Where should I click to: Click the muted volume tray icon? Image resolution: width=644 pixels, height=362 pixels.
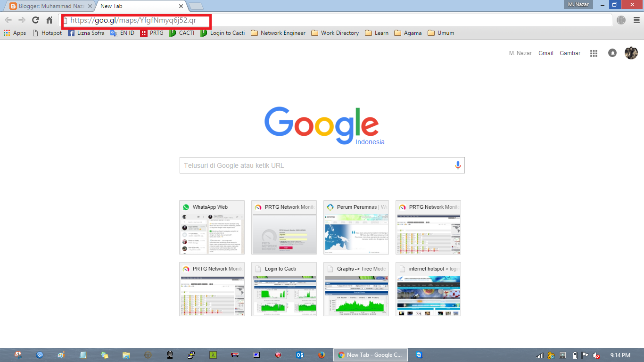tap(596, 355)
